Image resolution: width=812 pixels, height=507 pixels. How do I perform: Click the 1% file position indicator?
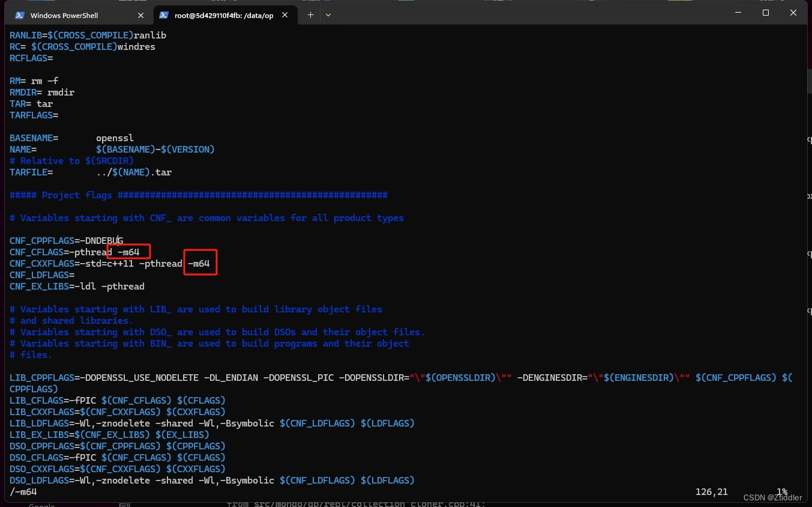point(782,492)
